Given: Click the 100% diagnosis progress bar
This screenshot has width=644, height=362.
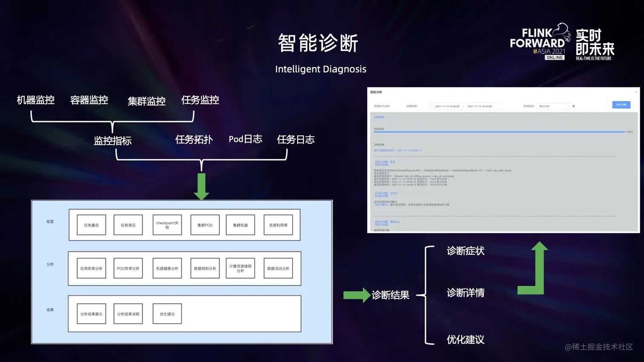Looking at the screenshot, I should point(499,132).
